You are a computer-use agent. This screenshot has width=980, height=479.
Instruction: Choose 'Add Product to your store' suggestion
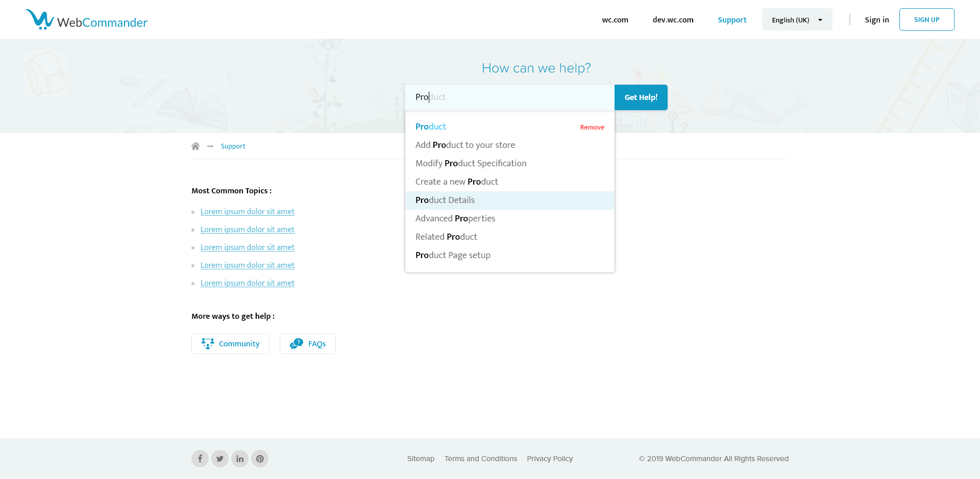(x=465, y=145)
